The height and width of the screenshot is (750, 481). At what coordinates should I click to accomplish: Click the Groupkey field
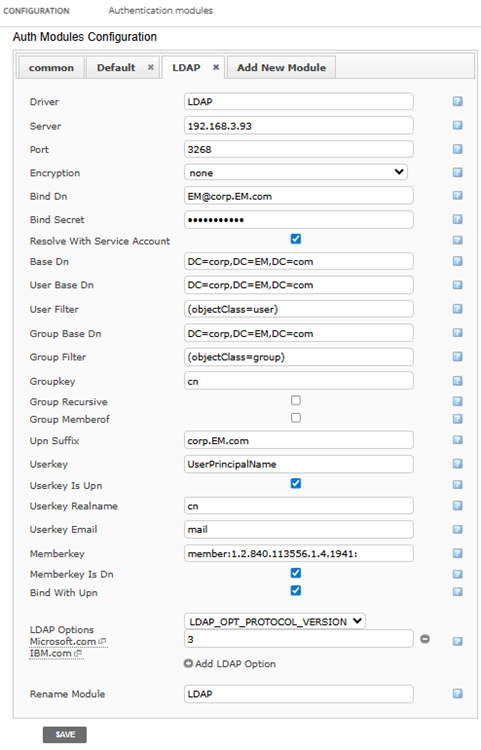coord(299,381)
